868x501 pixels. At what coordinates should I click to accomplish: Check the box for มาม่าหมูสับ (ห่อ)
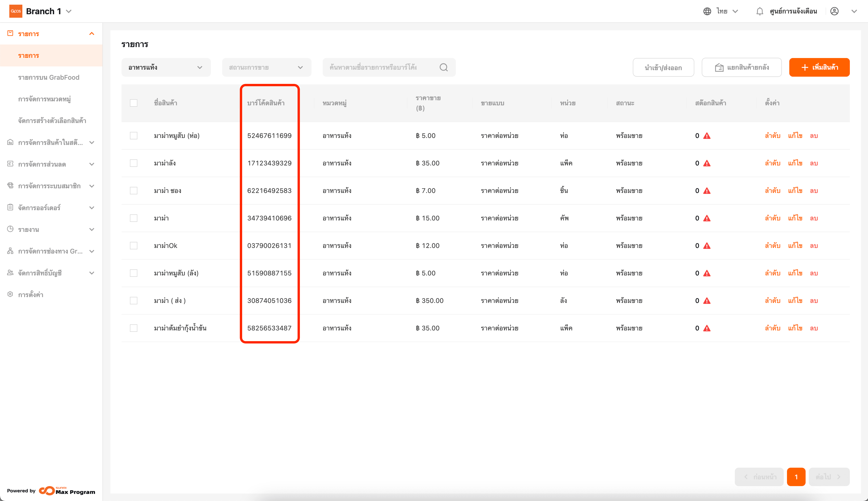coord(134,136)
